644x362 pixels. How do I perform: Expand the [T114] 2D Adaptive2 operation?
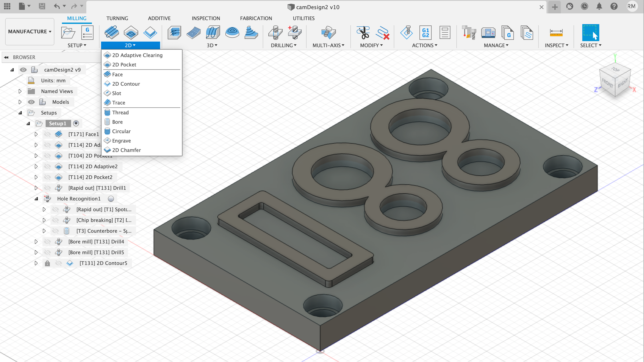coord(36,166)
